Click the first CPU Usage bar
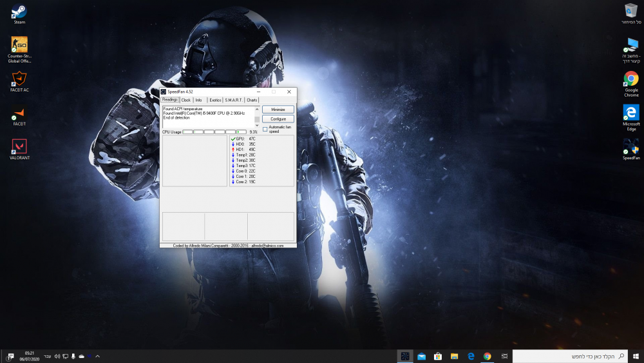Screen dimensions: 644x363 click(x=187, y=132)
